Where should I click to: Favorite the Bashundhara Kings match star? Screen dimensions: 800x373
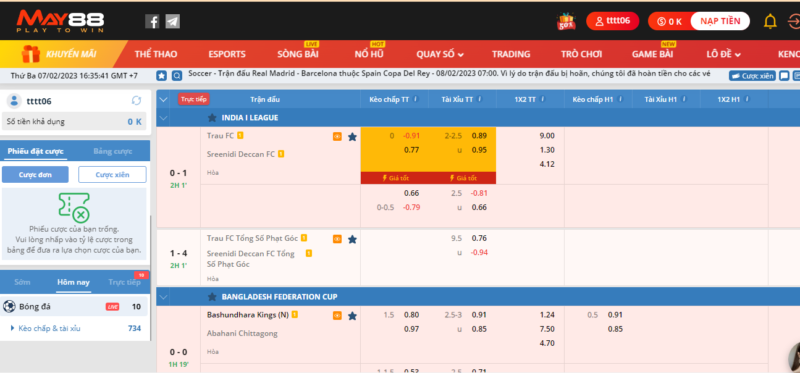tap(352, 316)
